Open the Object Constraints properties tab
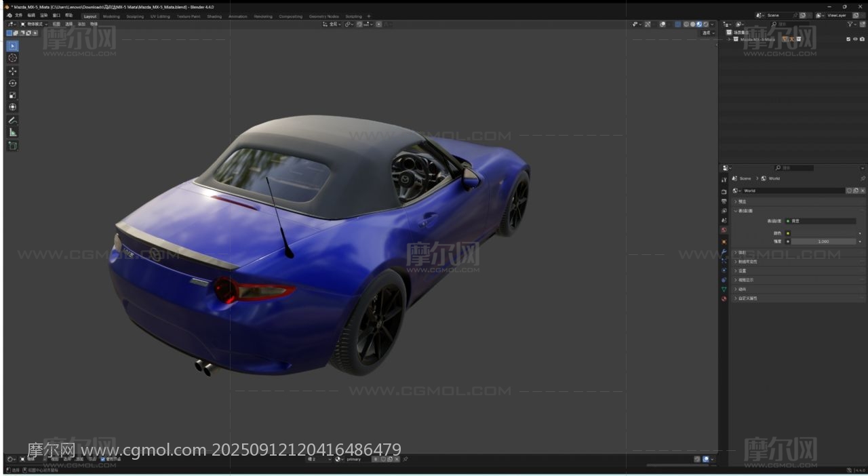Viewport: 868px width, 476px height. tap(724, 280)
